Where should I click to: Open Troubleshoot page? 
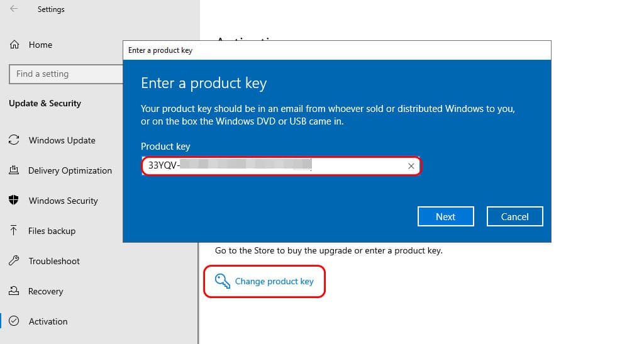click(54, 261)
